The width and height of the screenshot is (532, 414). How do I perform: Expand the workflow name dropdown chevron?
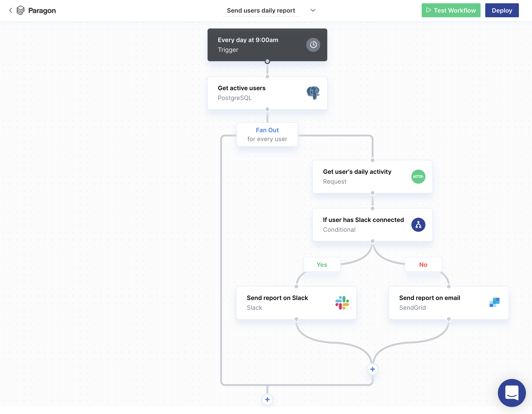[313, 11]
